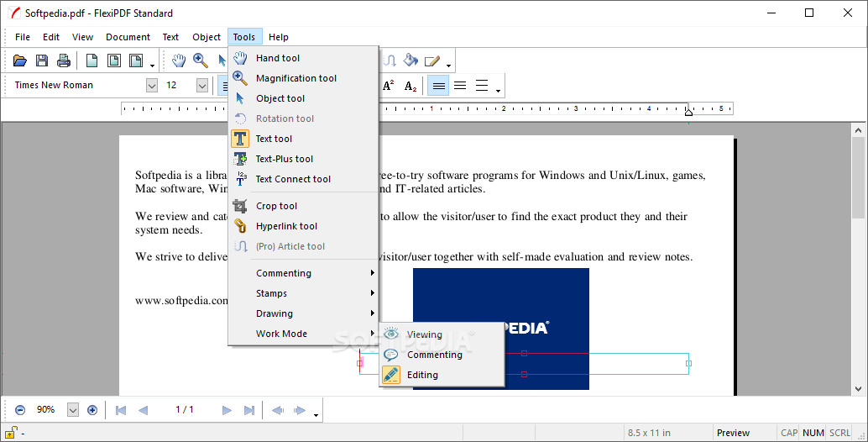Switch work mode to Viewing
Viewport: 868px width, 442px height.
tap(442, 334)
